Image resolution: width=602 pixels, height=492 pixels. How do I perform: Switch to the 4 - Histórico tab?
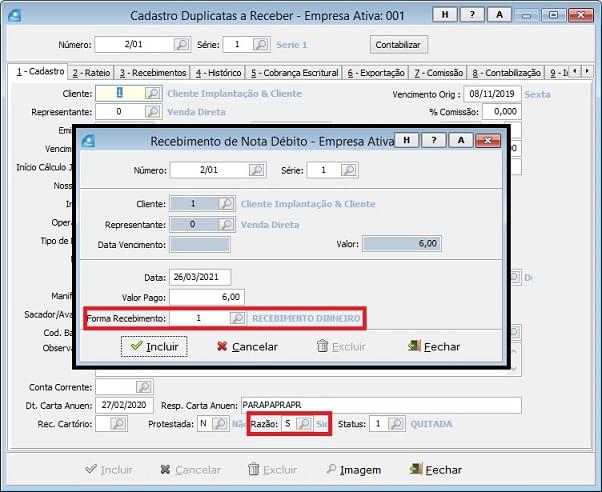coord(218,73)
